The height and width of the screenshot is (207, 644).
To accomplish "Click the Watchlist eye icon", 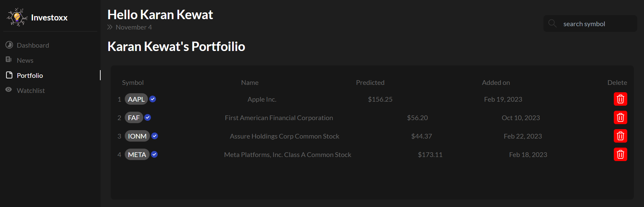I will (9, 90).
